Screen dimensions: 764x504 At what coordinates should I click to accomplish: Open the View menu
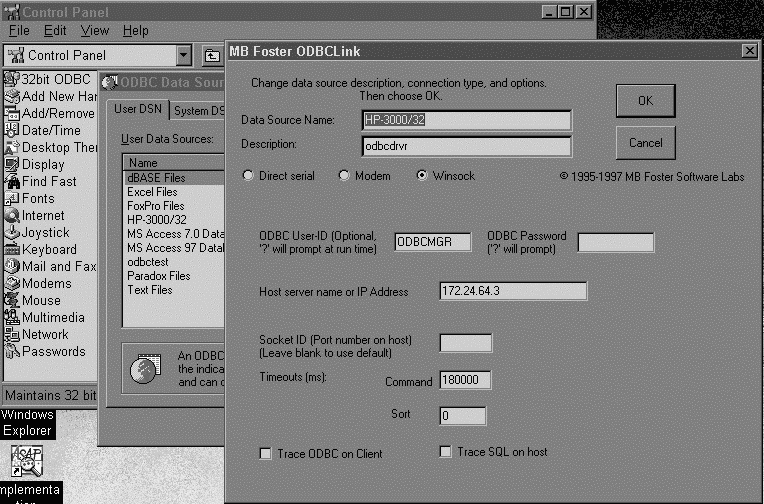(95, 31)
